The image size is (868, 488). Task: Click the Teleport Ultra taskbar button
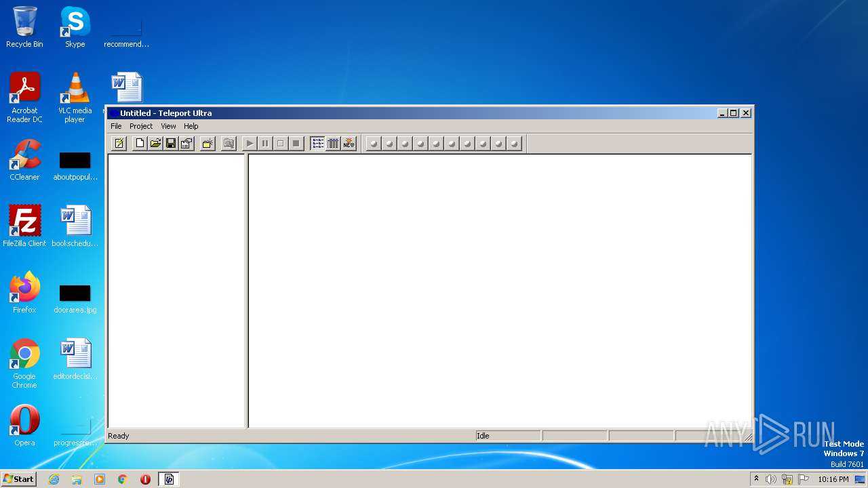tap(169, 479)
